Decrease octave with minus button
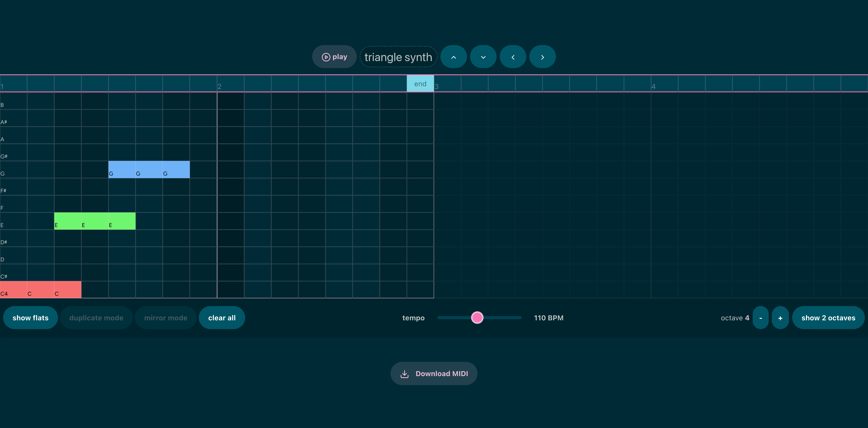Screen dimensions: 868x428 [x=761, y=318]
